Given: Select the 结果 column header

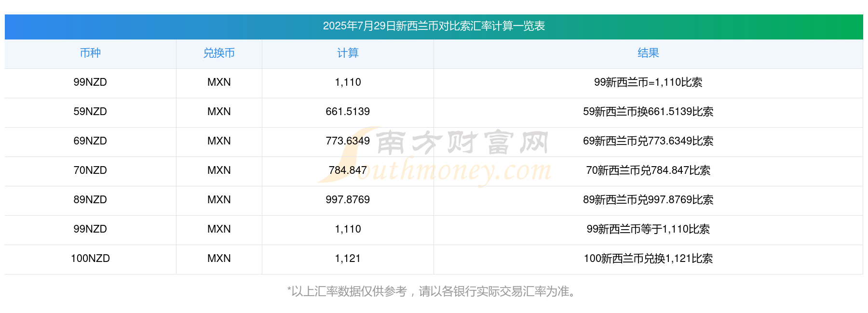Looking at the screenshot, I should [x=648, y=53].
